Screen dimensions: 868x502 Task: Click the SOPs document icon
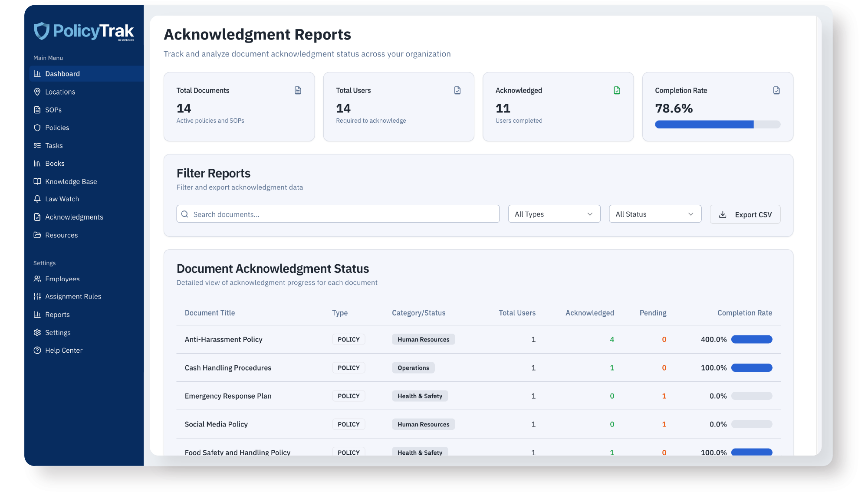[37, 110]
